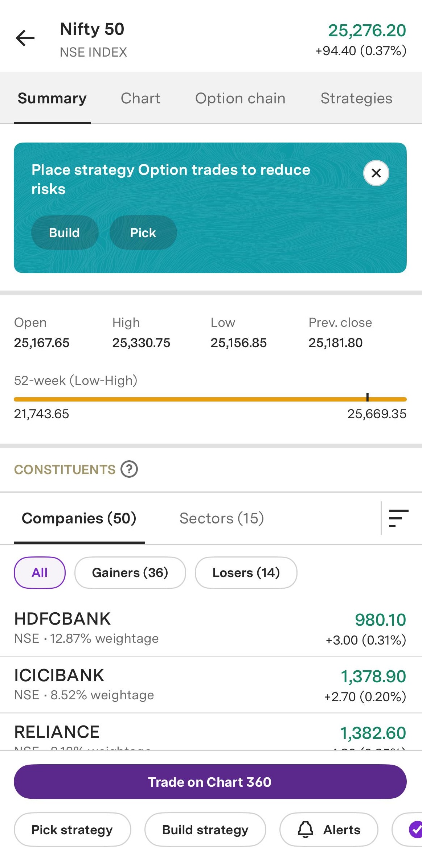Dismiss the strategy Option trades banner

pyautogui.click(x=376, y=173)
